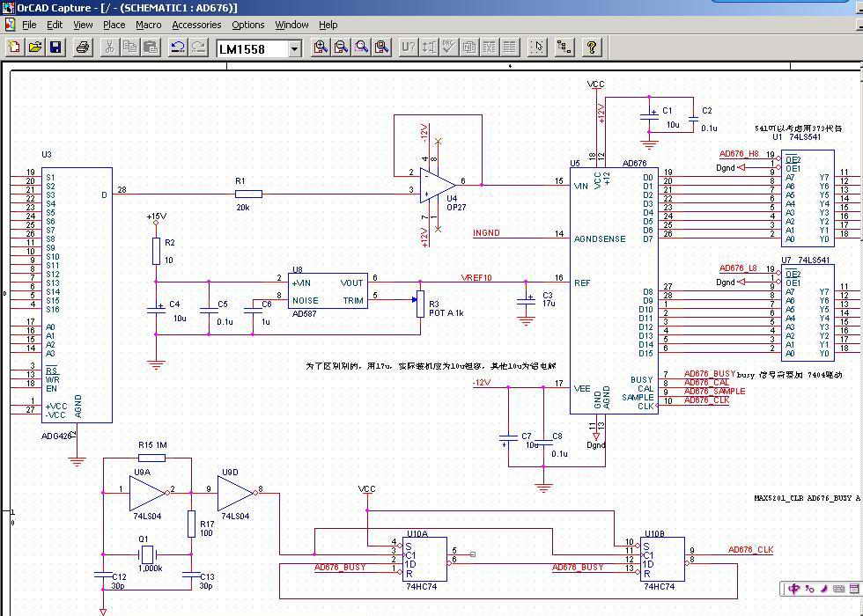Image resolution: width=863 pixels, height=616 pixels.
Task: Open the Macro menu
Action: (149, 25)
